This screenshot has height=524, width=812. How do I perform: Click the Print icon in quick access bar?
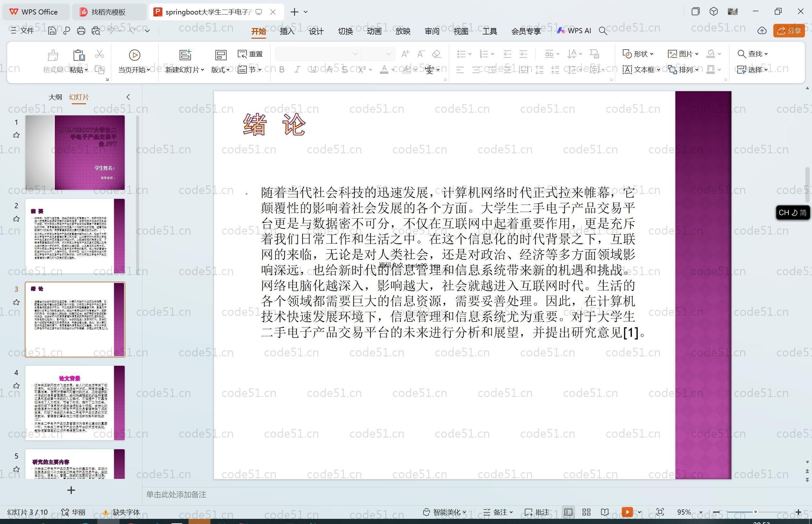81,31
